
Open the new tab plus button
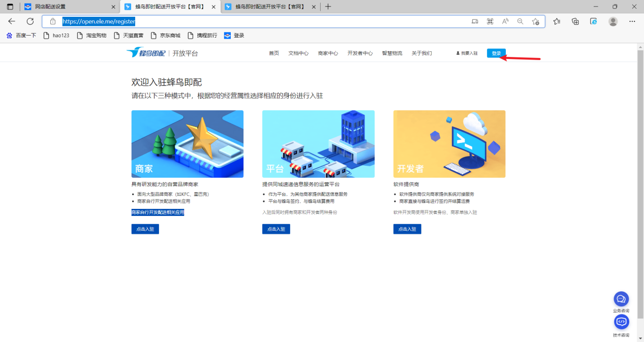click(x=328, y=7)
